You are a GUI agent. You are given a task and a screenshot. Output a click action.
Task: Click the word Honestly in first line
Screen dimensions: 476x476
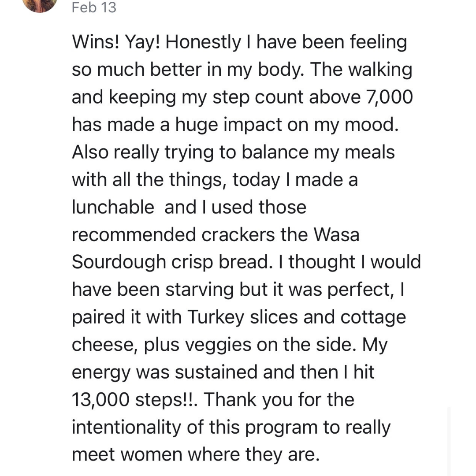[203, 42]
